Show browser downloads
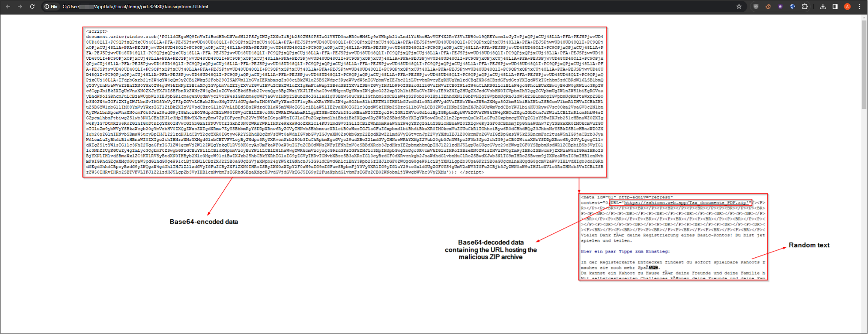Screen dimensions: 868x334 [823, 7]
